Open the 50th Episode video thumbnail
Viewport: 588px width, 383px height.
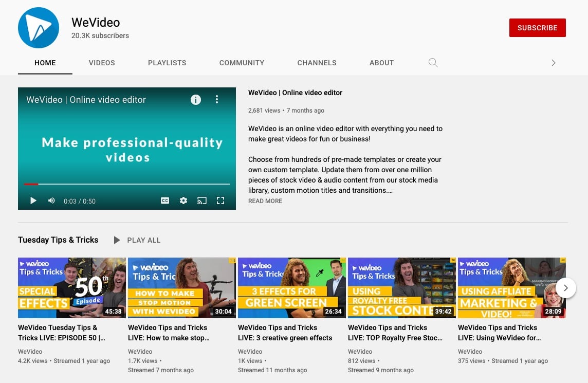point(72,288)
